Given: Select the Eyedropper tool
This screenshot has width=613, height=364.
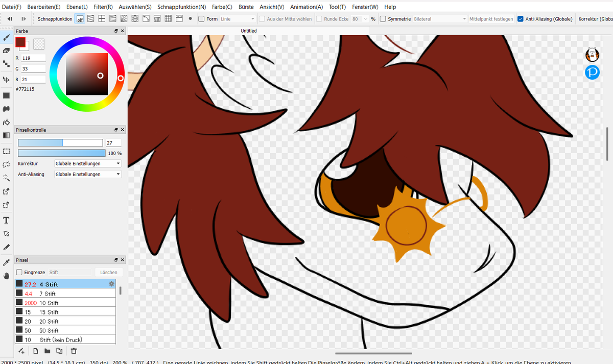Looking at the screenshot, I should (6, 262).
